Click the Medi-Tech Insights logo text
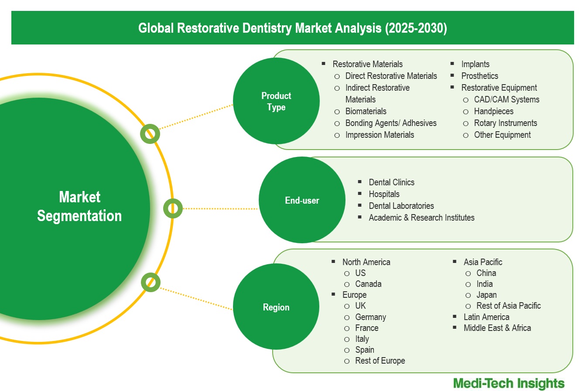The width and height of the screenshot is (585, 392). (x=509, y=383)
